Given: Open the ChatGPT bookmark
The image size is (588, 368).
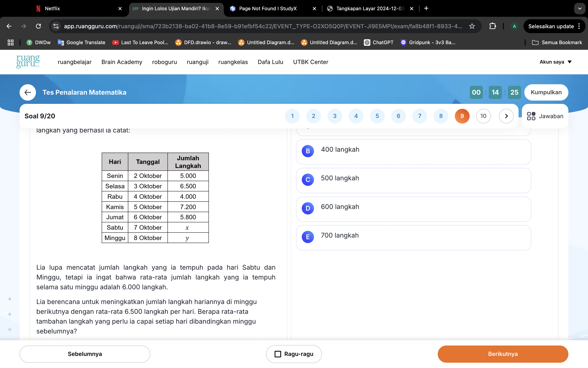Looking at the screenshot, I should pyautogui.click(x=379, y=43).
